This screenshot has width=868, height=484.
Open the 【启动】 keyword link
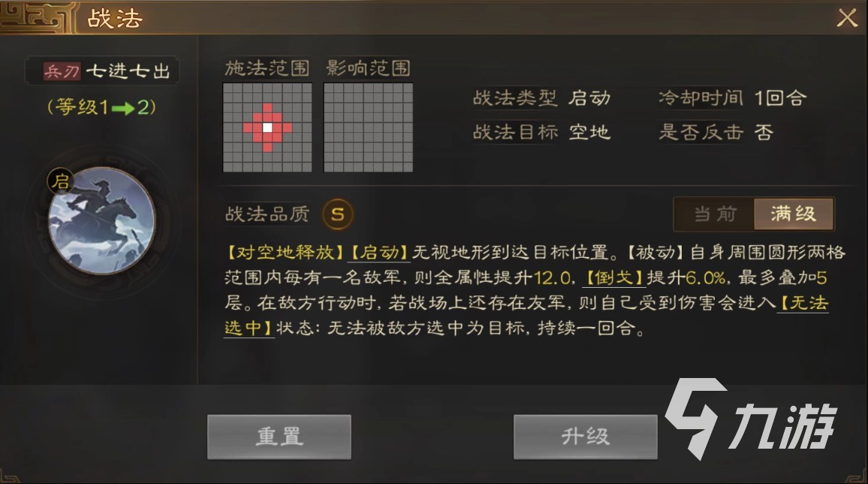[x=379, y=253]
